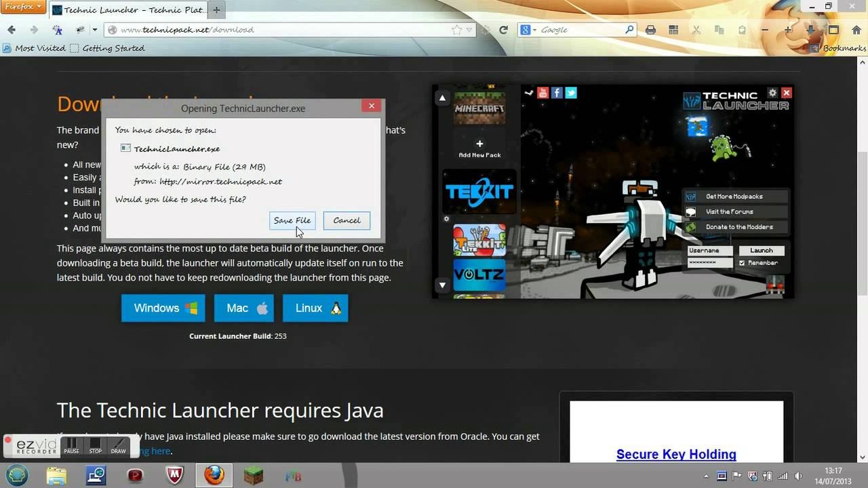This screenshot has height=488, width=868.
Task: Click the search magnifier icon
Action: (629, 30)
